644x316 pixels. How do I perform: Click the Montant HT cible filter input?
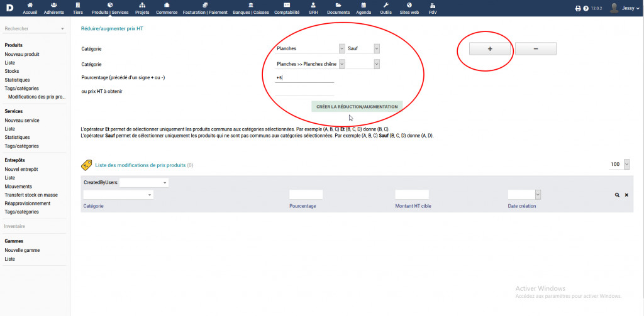coord(412,195)
